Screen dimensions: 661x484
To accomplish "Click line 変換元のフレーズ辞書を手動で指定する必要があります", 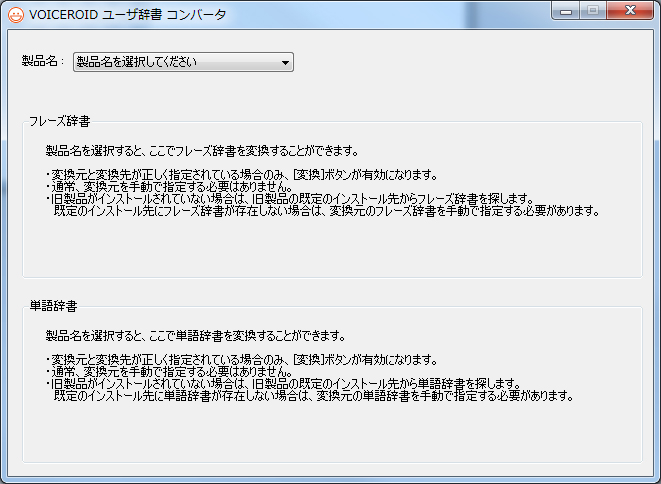I will pos(464,210).
